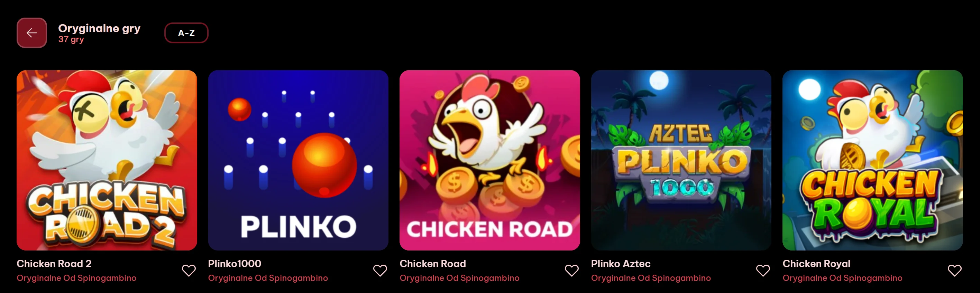980x293 pixels.
Task: Open the blue Plinko game thumbnail
Action: (x=298, y=160)
